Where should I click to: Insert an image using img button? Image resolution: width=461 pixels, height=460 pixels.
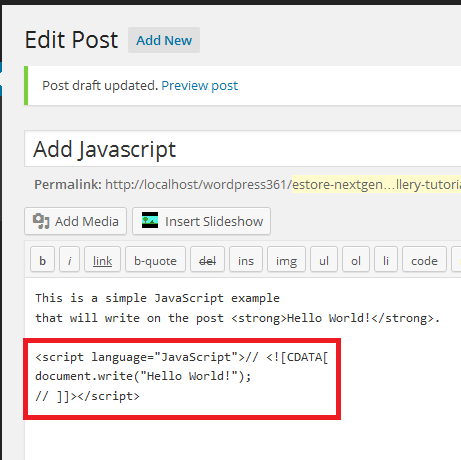coord(286,260)
